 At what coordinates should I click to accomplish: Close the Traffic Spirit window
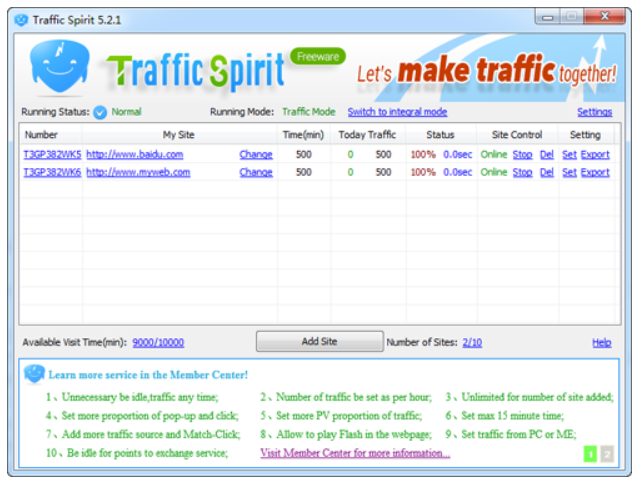coord(605,16)
